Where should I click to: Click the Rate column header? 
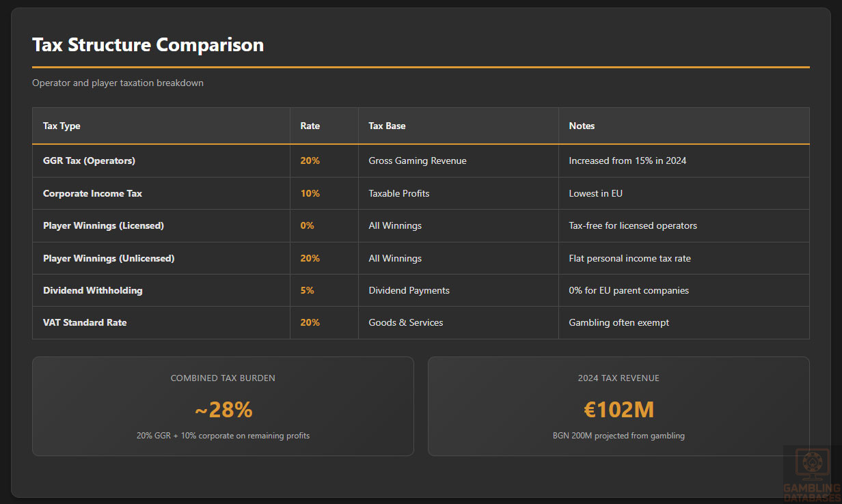tap(310, 126)
